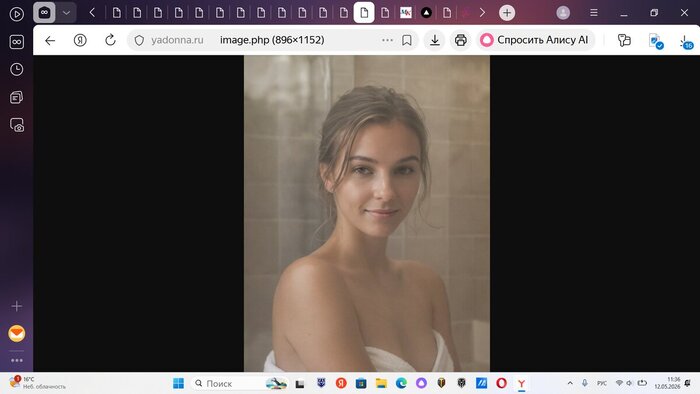Click the active Yandex Browser taskbar icon
The width and height of the screenshot is (700, 394).
[521, 383]
